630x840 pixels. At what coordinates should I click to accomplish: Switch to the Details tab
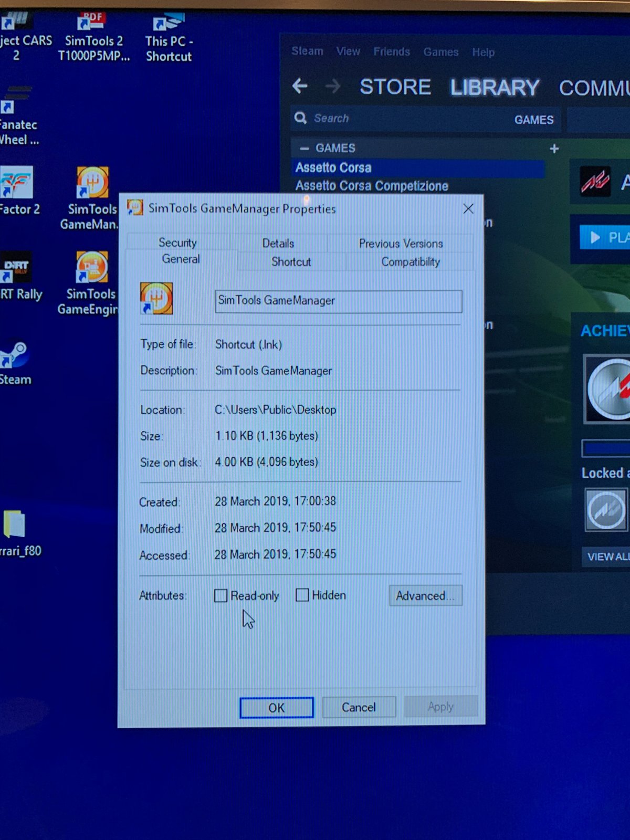pyautogui.click(x=278, y=243)
